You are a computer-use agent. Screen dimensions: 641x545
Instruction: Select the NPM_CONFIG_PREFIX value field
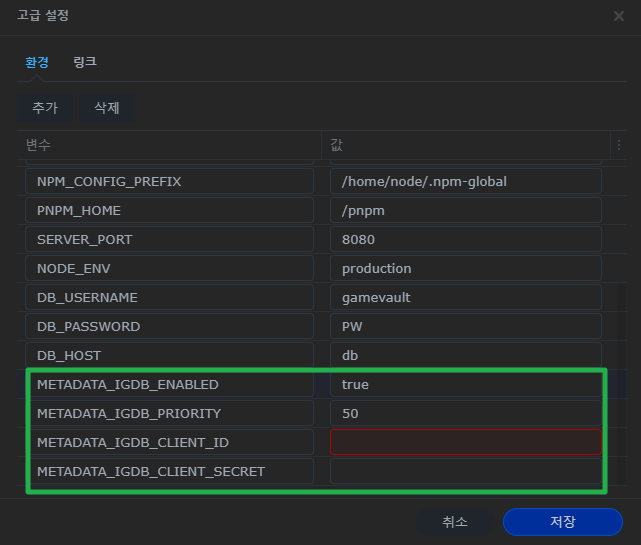[x=465, y=182]
